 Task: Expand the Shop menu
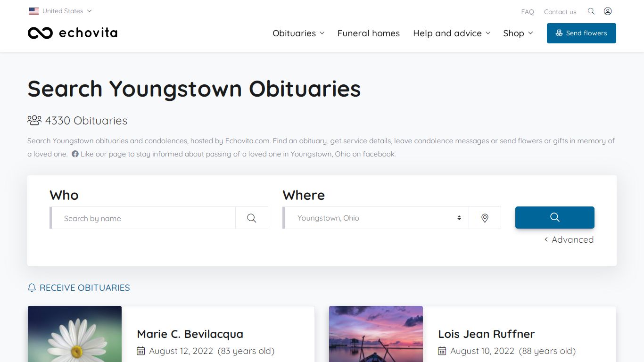point(518,33)
